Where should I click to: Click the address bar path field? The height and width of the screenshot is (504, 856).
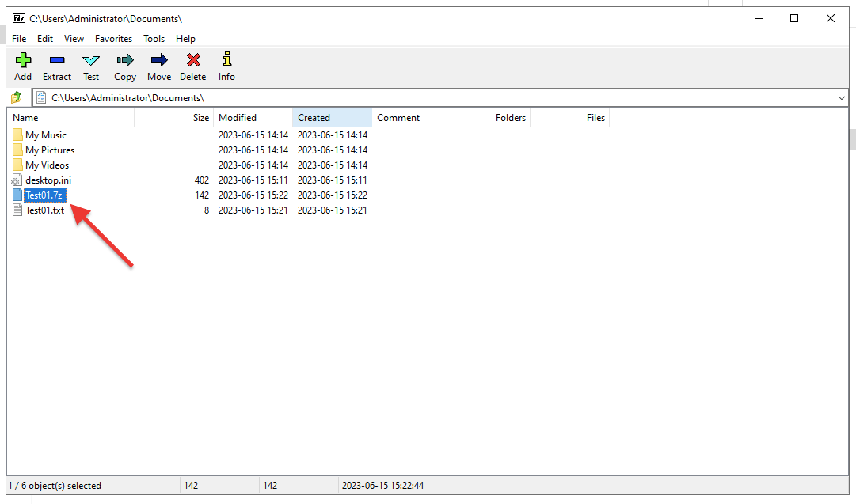point(439,98)
